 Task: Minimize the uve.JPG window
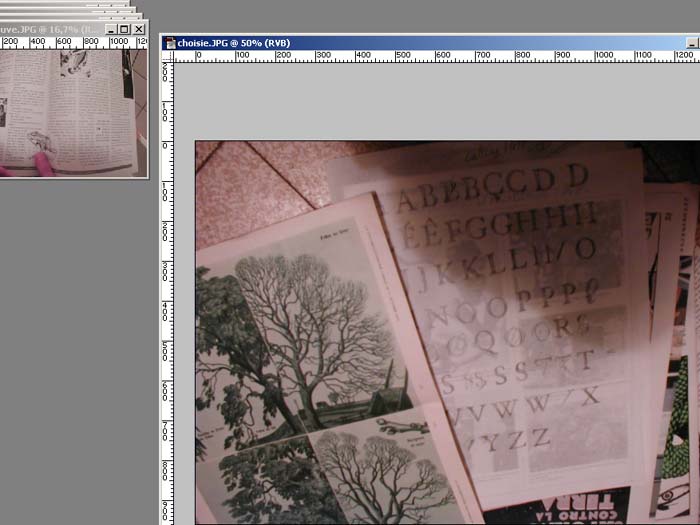tap(111, 29)
